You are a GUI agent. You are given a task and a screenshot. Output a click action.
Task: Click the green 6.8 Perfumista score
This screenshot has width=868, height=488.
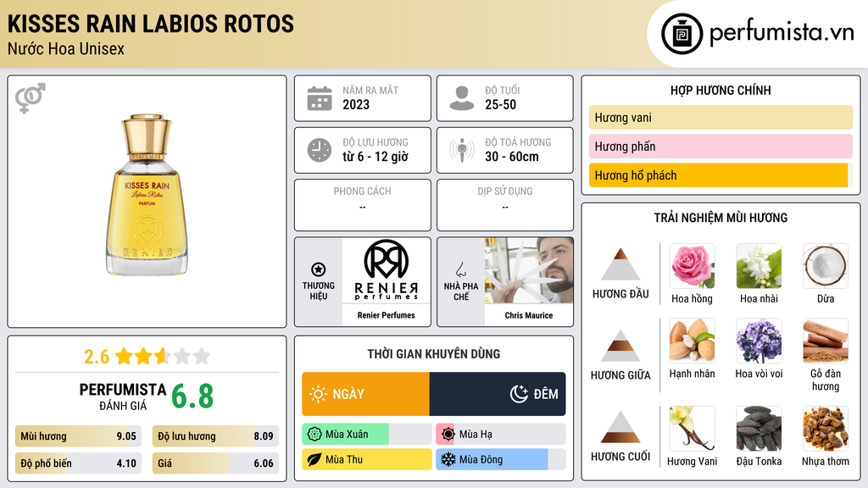coord(192,396)
